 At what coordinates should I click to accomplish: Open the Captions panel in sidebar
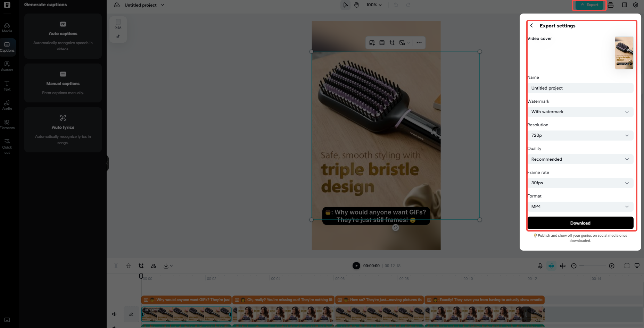point(7,47)
